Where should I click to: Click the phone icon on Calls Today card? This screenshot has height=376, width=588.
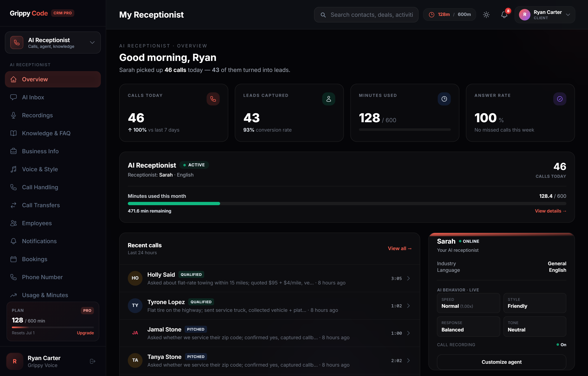click(213, 99)
